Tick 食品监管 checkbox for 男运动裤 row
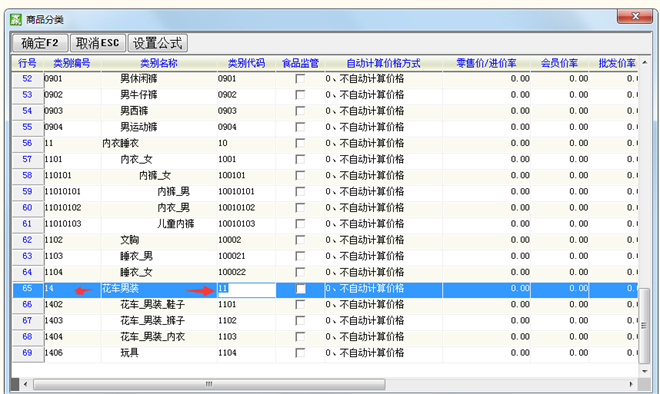 tap(300, 127)
